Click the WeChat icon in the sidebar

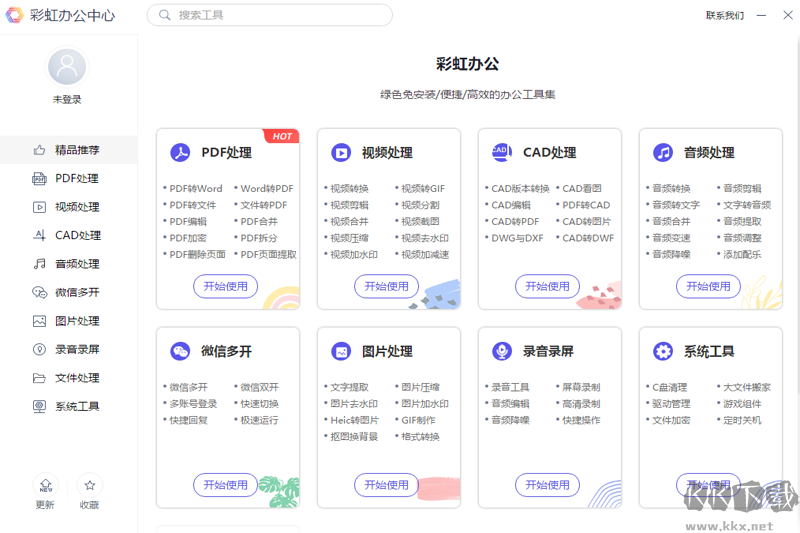pos(39,292)
